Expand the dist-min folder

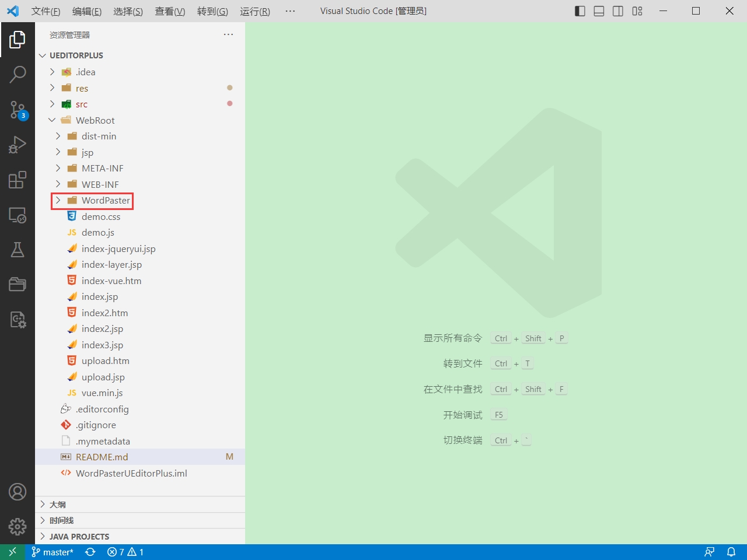[x=140, y=136]
